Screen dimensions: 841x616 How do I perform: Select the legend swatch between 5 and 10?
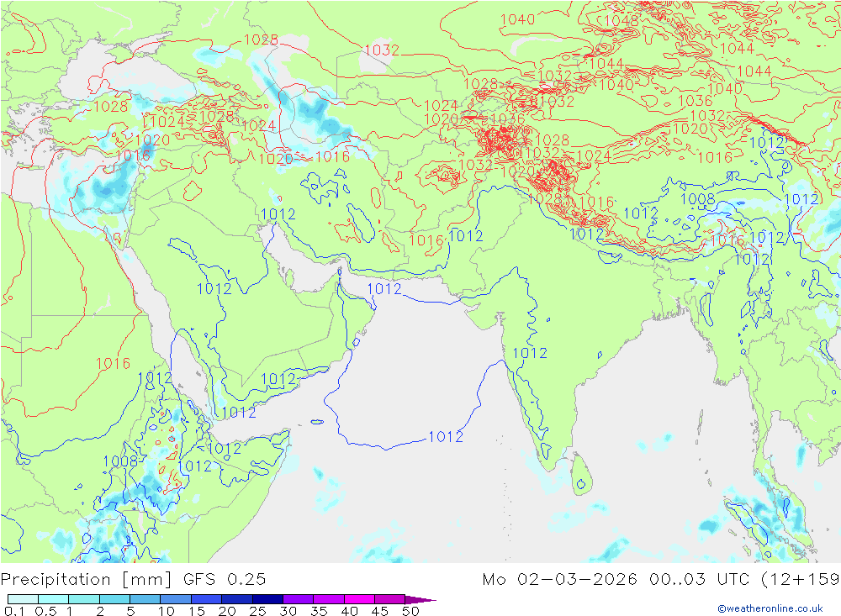pyautogui.click(x=145, y=599)
